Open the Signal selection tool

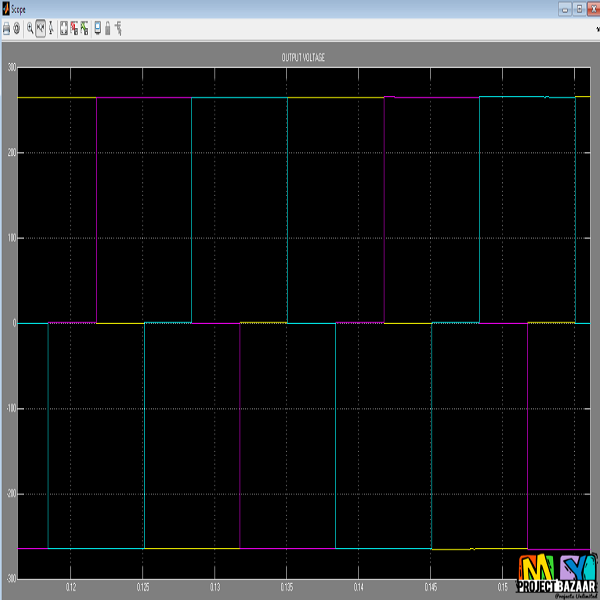[x=118, y=29]
